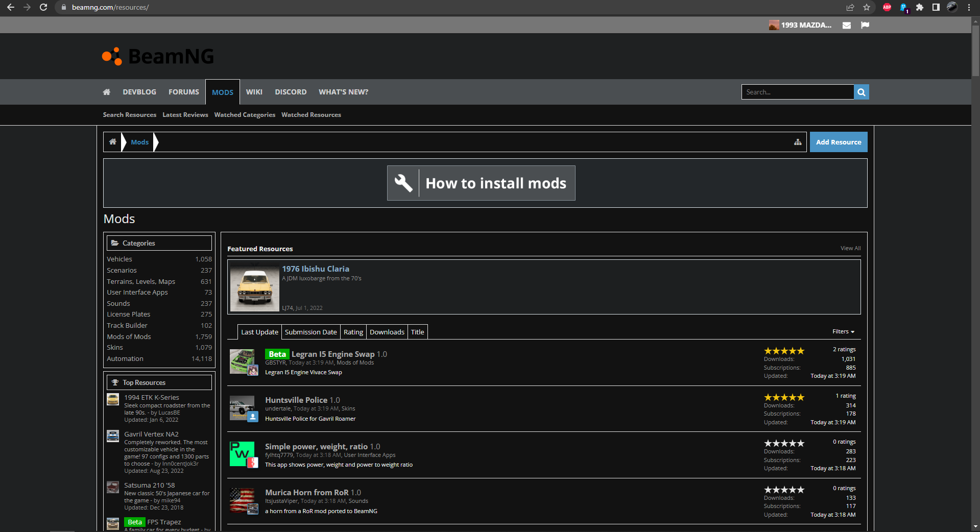This screenshot has width=980, height=532.
Task: Open the FORUMS nav item
Action: click(x=184, y=92)
